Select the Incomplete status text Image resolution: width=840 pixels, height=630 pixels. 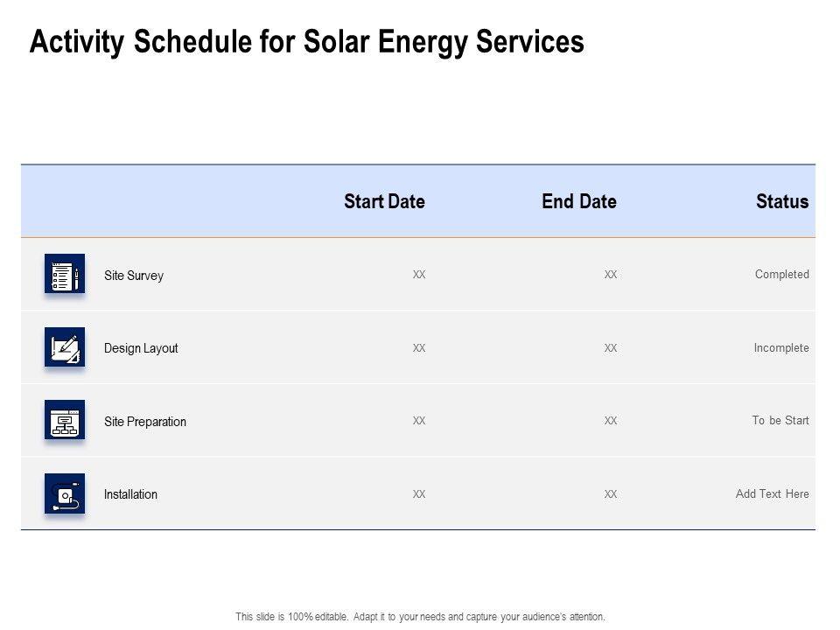(781, 348)
